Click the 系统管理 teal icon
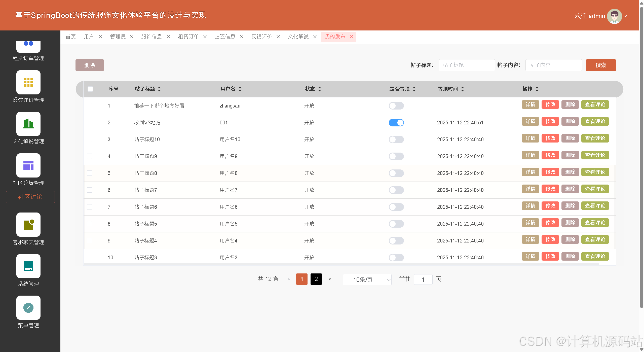This screenshot has width=644, height=352. (x=28, y=266)
